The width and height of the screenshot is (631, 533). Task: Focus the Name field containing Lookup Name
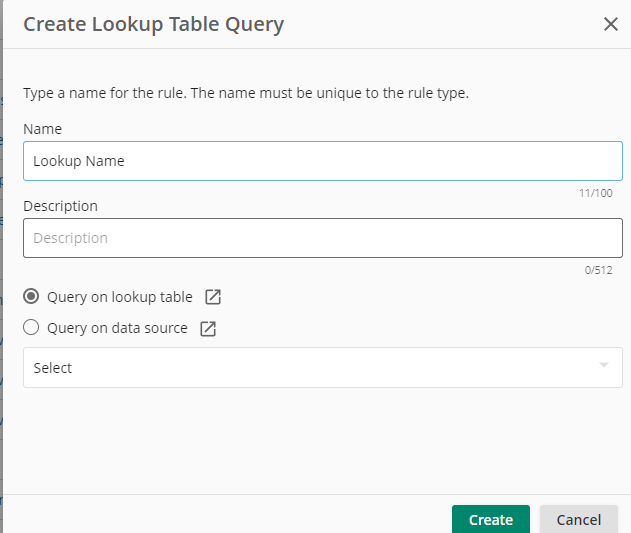click(323, 161)
